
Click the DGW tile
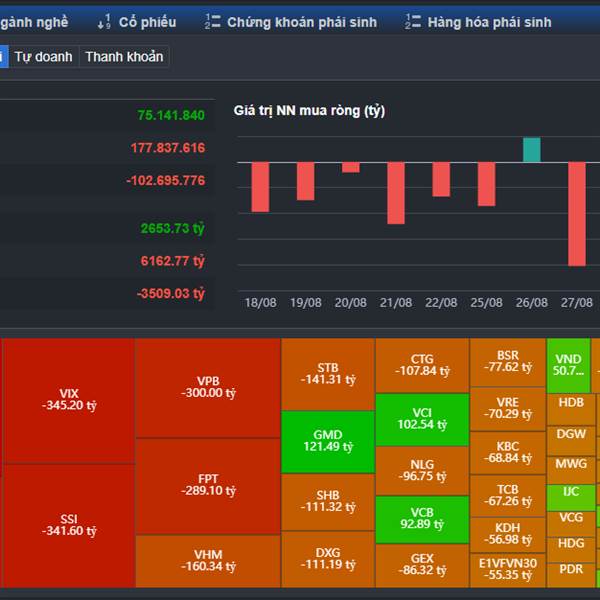[x=571, y=440]
